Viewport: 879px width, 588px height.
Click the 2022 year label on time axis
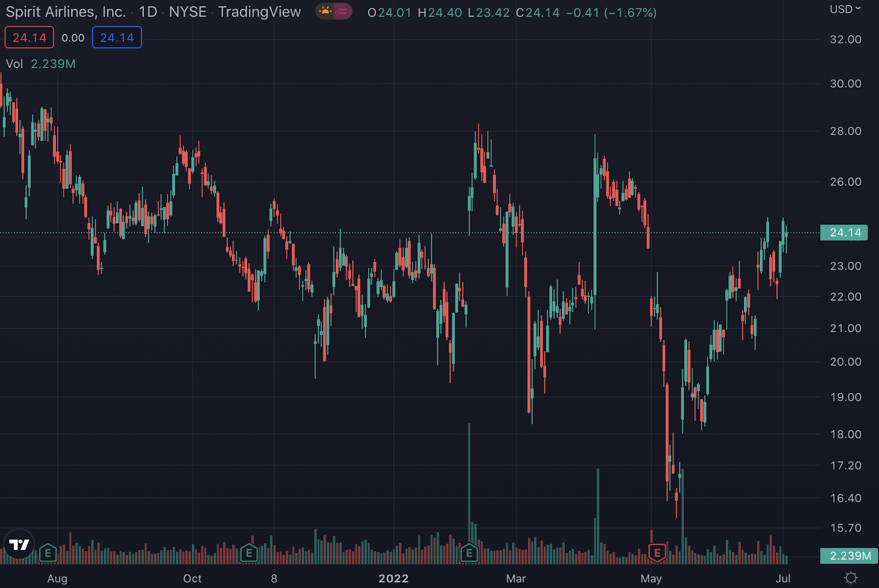tap(393, 579)
